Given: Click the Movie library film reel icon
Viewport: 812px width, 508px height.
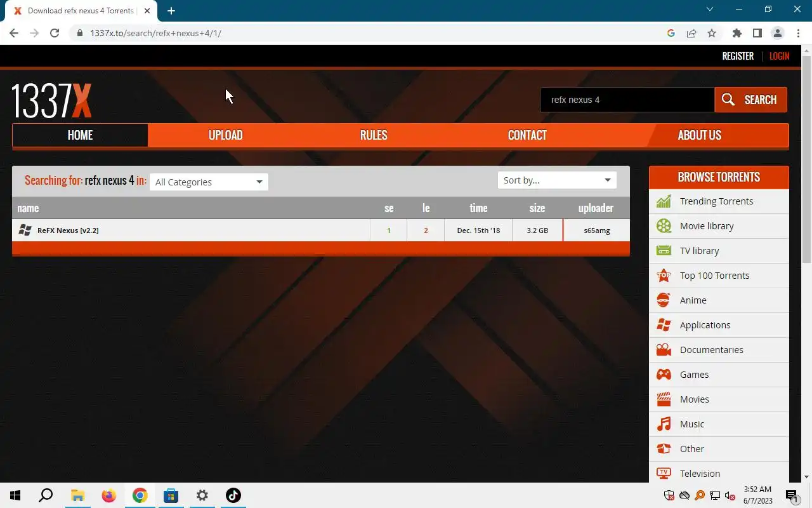Looking at the screenshot, I should click(664, 226).
